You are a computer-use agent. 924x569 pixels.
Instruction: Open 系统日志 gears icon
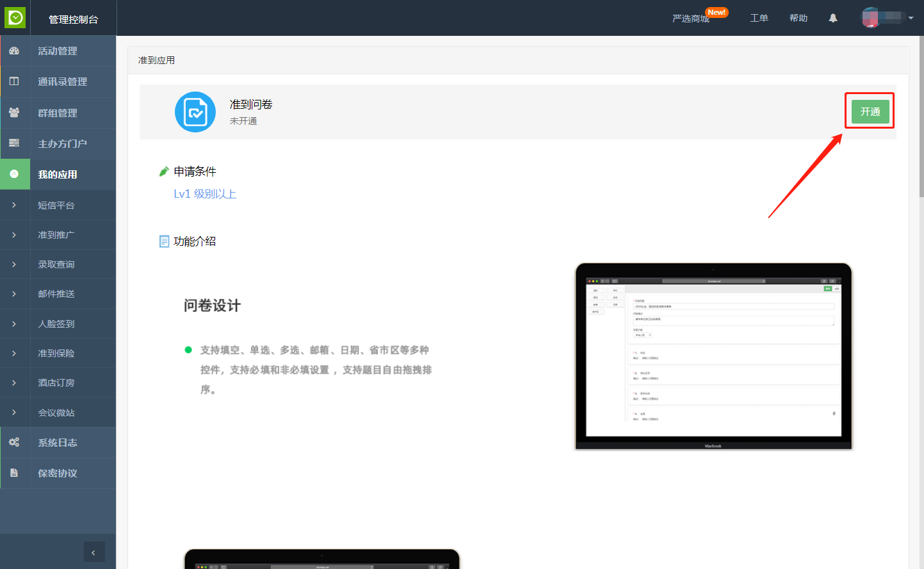coord(14,442)
